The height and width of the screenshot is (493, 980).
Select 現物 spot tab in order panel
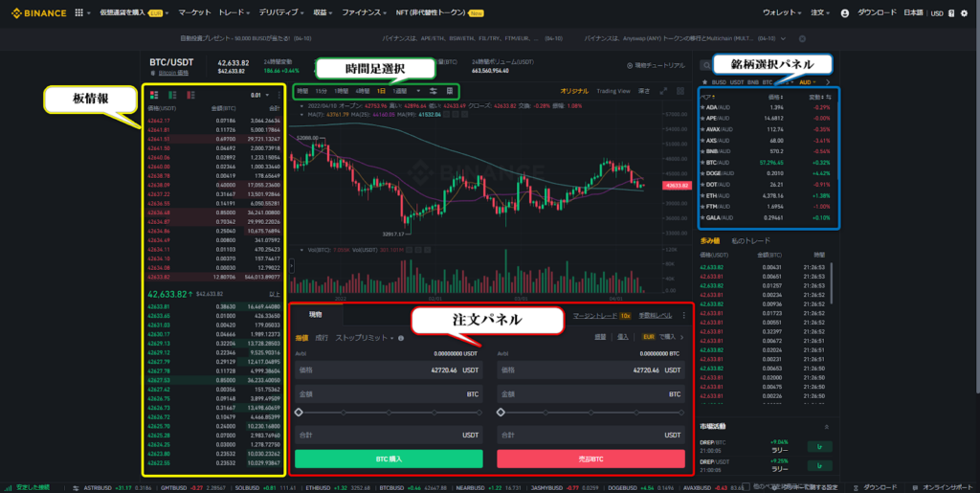(x=316, y=315)
